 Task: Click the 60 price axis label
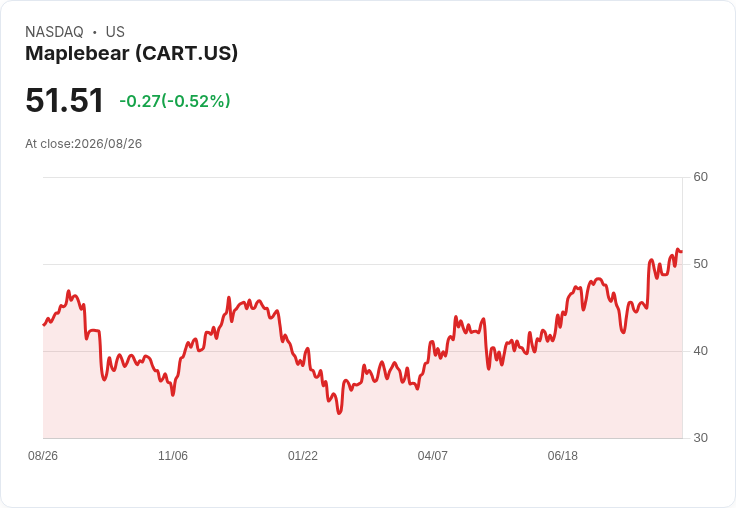click(700, 177)
